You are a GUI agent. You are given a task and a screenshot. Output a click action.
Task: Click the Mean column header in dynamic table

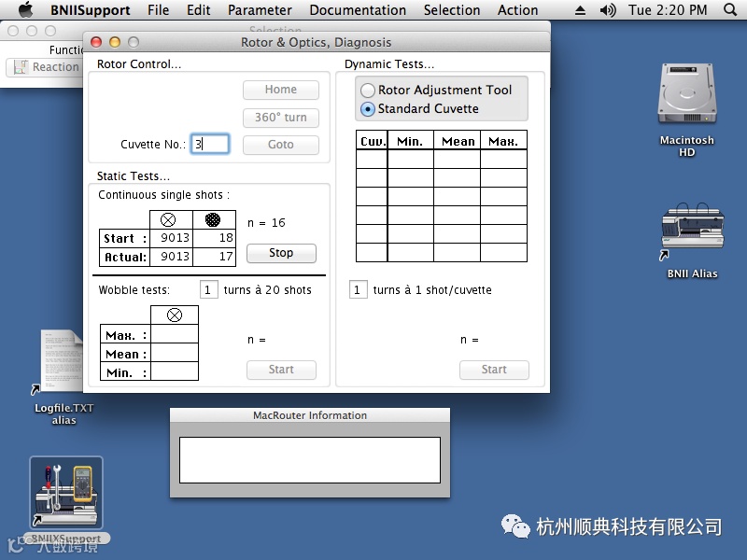pyautogui.click(x=458, y=141)
